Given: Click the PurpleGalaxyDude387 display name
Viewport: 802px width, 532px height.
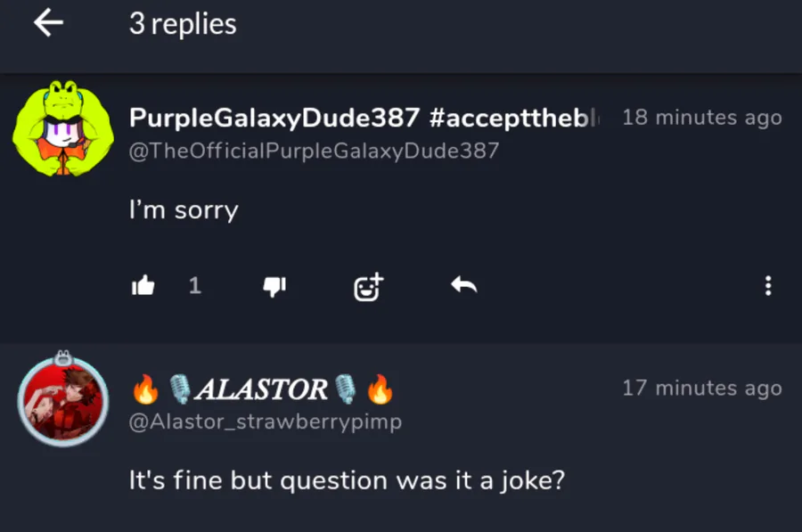Looking at the screenshot, I should click(x=274, y=117).
